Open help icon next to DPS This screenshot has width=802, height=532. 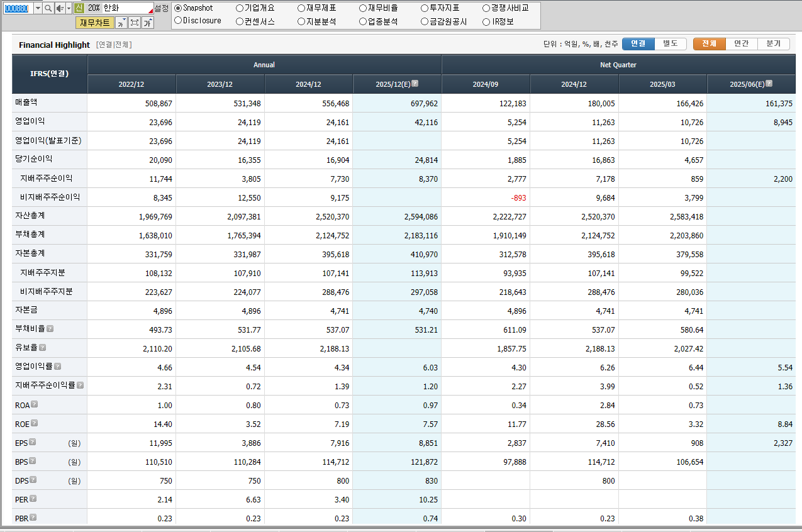(x=33, y=479)
